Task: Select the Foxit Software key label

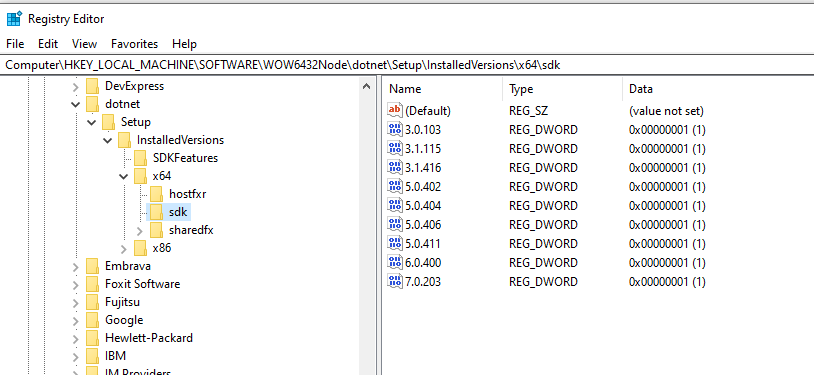Action: point(143,284)
